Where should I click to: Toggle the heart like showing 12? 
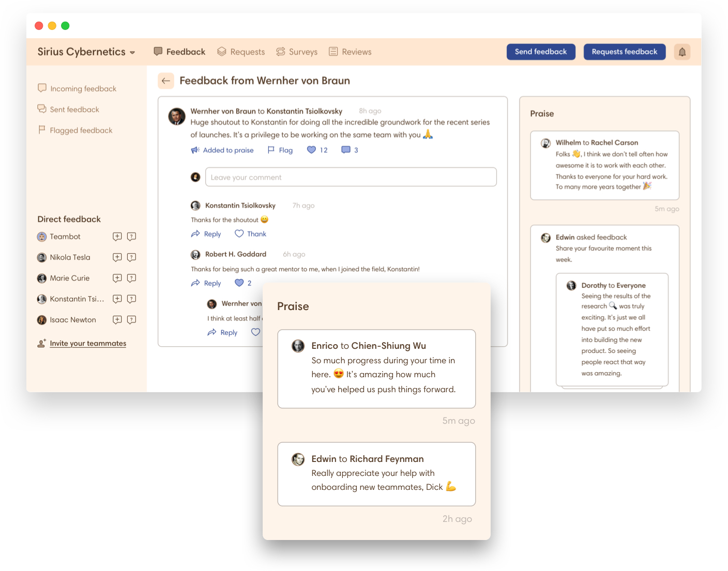click(311, 150)
